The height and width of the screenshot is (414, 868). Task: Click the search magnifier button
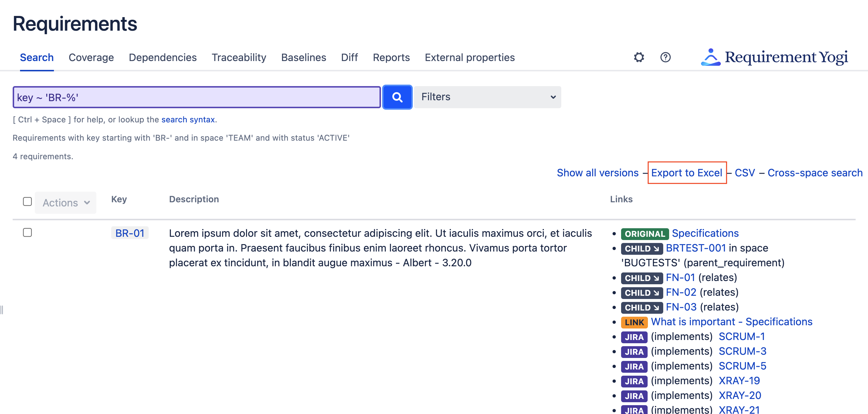click(397, 97)
